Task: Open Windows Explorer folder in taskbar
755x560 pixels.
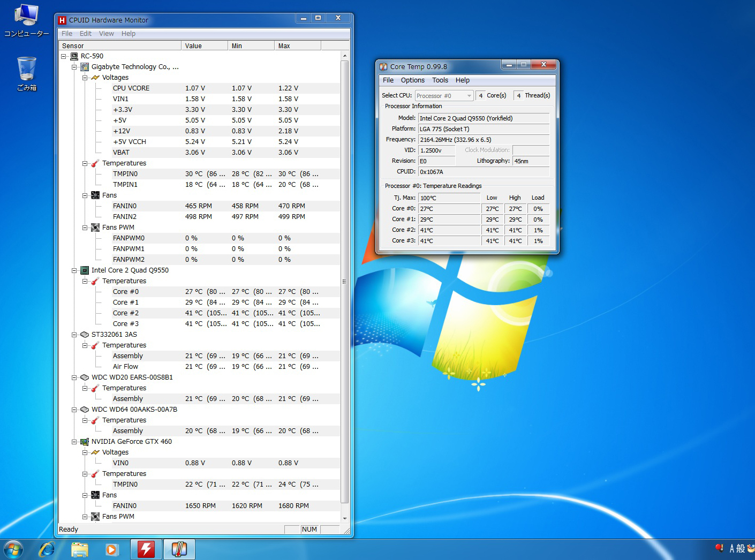Action: 80,549
